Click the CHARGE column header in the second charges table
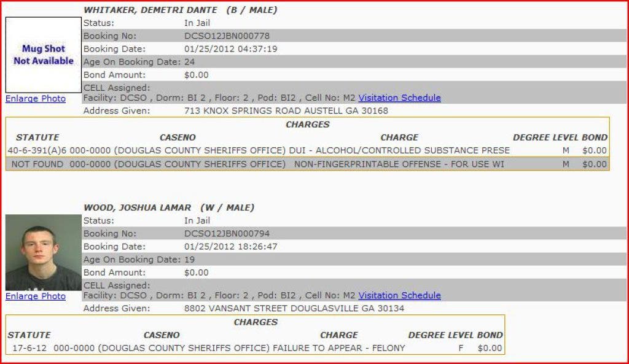This screenshot has height=364, width=629. (x=338, y=335)
